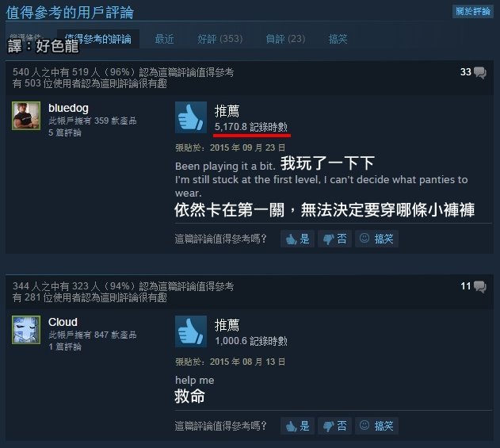Image resolution: width=500 pixels, height=448 pixels.
Task: Select the 值得參考的評論 tab
Action: click(98, 39)
